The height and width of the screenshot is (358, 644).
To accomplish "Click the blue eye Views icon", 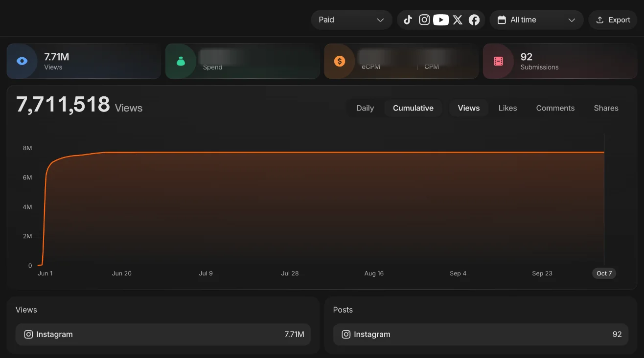I will pos(22,61).
